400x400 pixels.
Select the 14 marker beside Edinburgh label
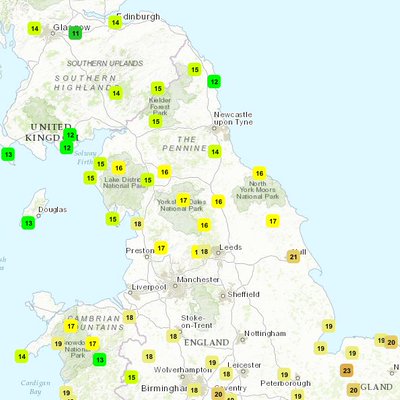click(115, 23)
